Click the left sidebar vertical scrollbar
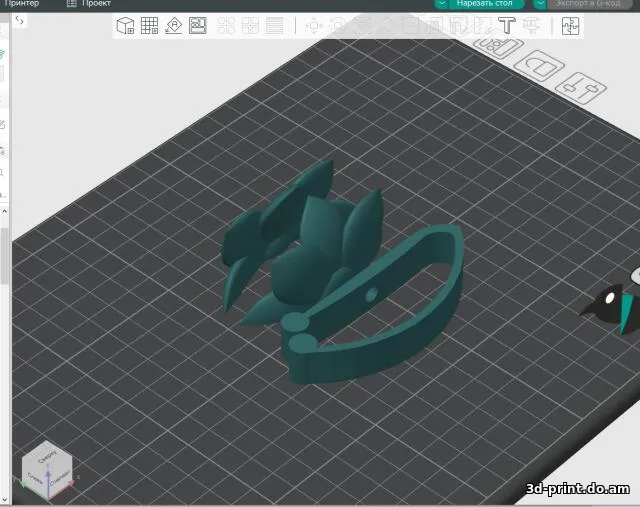The height and width of the screenshot is (507, 640). pyautogui.click(x=4, y=256)
